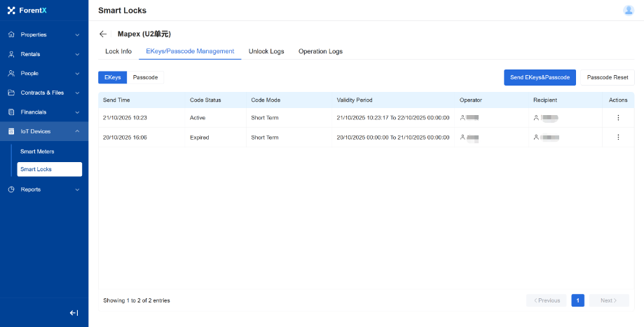
Task: Open Smart Meters in the sidebar
Action: click(x=37, y=151)
